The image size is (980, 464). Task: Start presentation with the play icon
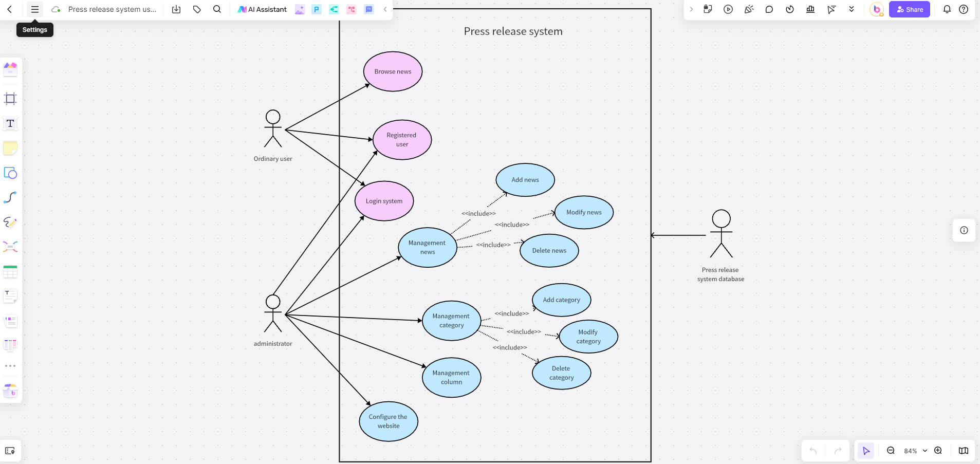coord(728,9)
